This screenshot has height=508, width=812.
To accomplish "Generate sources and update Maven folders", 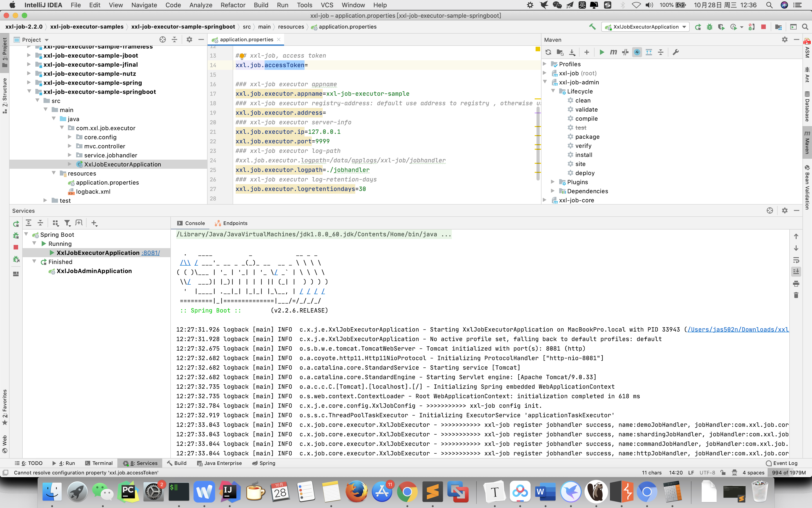I will [x=560, y=52].
